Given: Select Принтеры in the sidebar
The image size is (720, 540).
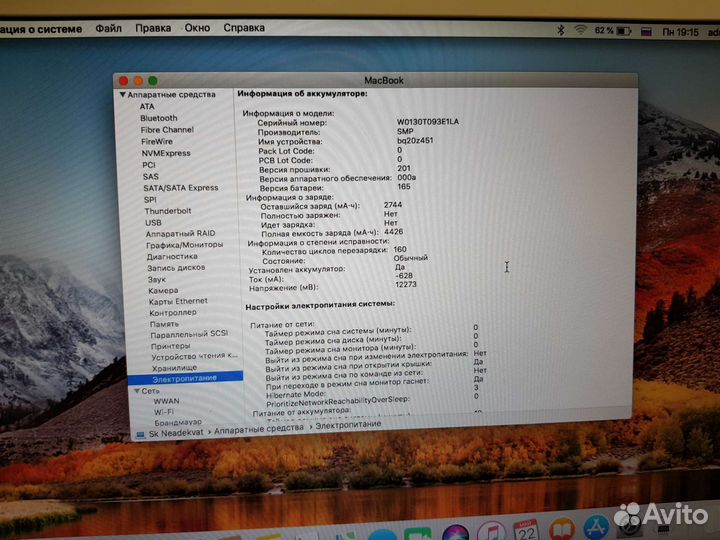Looking at the screenshot, I should (x=170, y=346).
